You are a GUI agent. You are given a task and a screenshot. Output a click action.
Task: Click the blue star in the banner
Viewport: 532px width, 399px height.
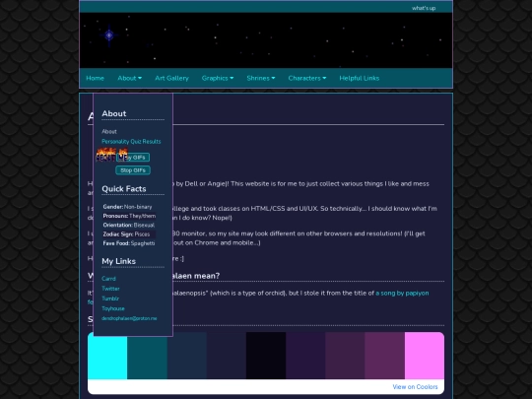pos(109,34)
